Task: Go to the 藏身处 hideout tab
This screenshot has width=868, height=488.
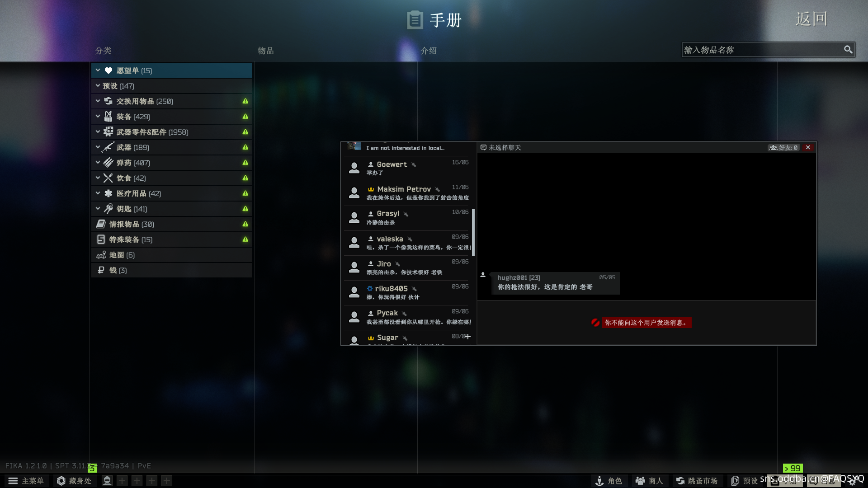Action: pos(75,481)
